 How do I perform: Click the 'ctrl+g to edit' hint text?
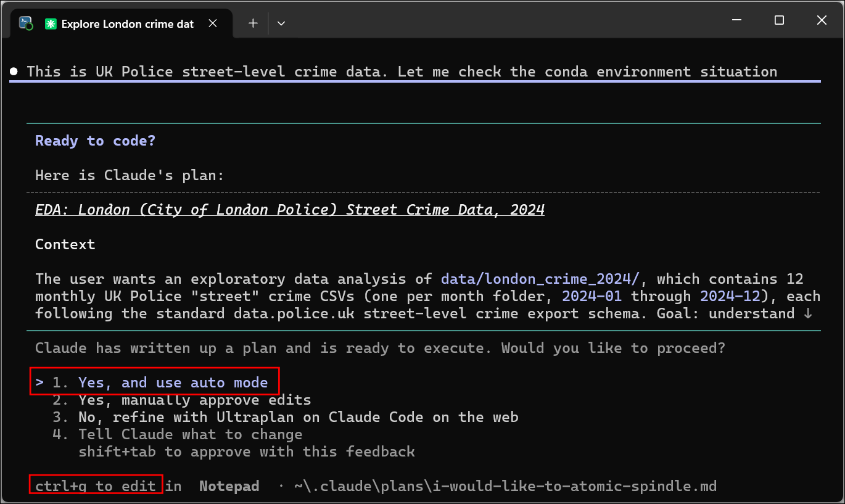pos(96,486)
